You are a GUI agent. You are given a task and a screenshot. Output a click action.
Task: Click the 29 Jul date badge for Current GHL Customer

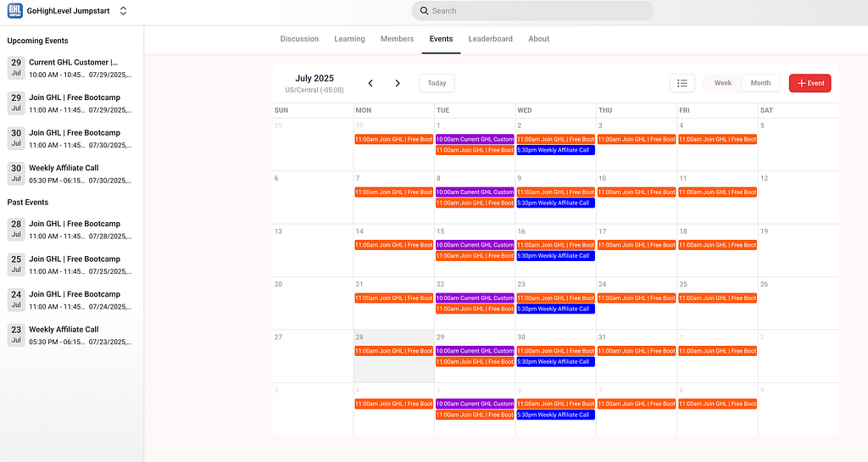tap(16, 68)
